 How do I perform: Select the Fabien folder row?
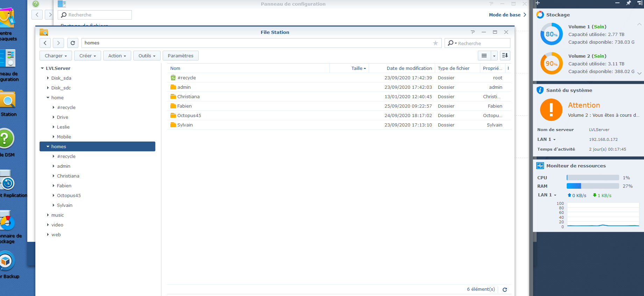[x=339, y=106]
